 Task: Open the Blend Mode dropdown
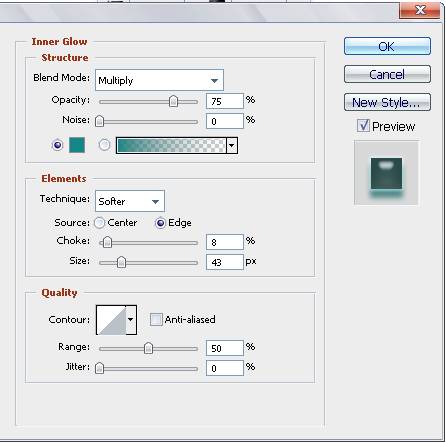(159, 80)
